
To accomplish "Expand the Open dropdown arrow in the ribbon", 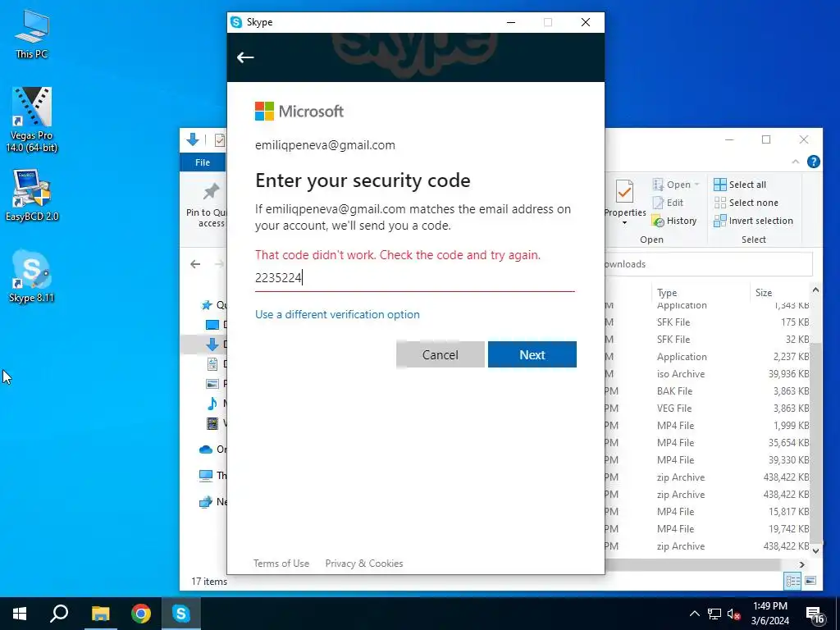I will (697, 185).
